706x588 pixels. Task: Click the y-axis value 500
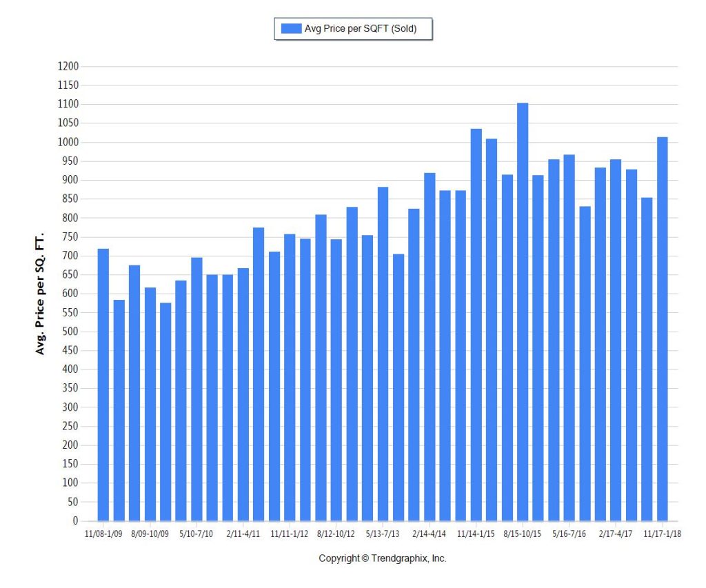(x=70, y=332)
